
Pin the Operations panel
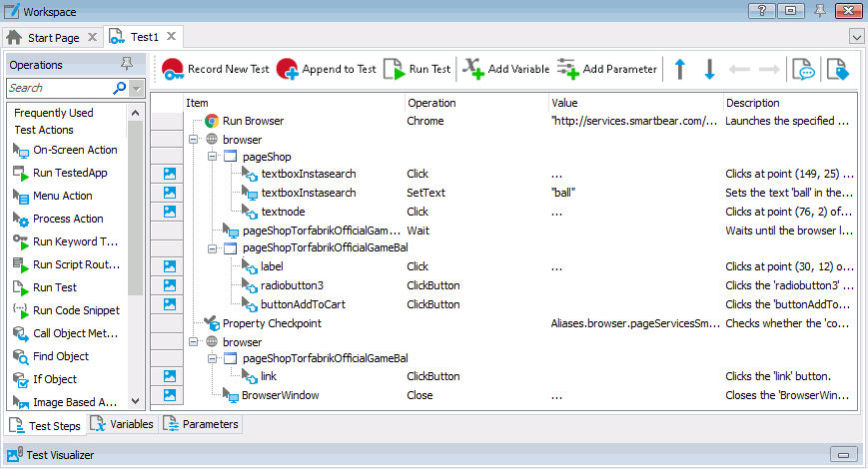coord(127,64)
